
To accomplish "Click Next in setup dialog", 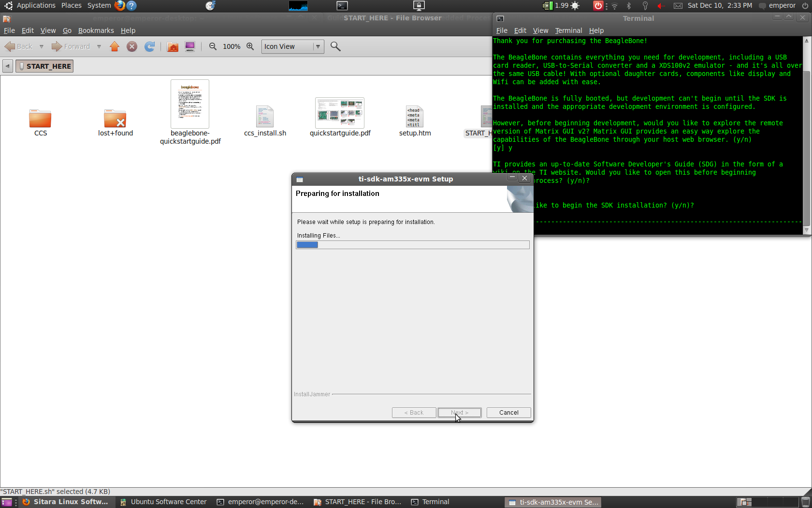I will (x=460, y=413).
